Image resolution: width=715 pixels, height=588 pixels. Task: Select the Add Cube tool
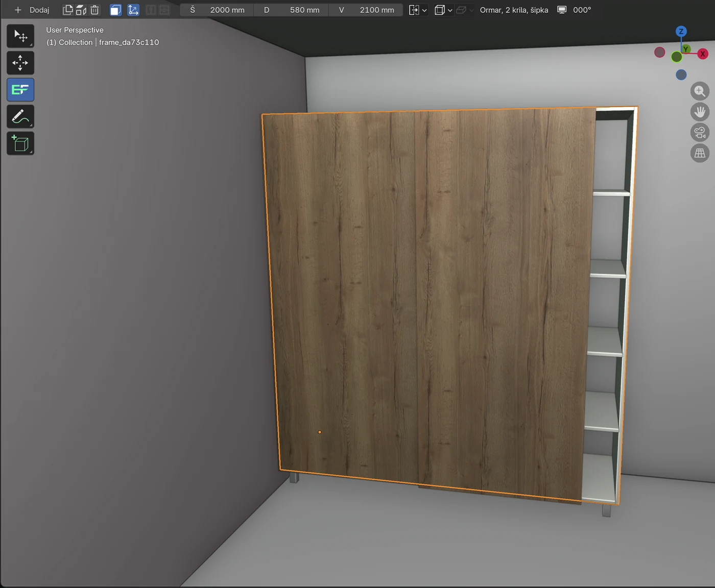[20, 143]
